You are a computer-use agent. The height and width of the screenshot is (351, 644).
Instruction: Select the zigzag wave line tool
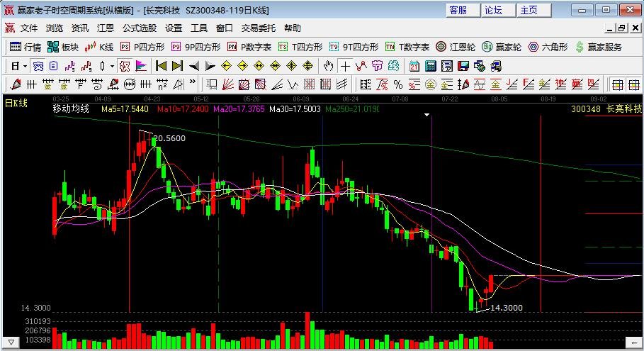tap(293, 84)
